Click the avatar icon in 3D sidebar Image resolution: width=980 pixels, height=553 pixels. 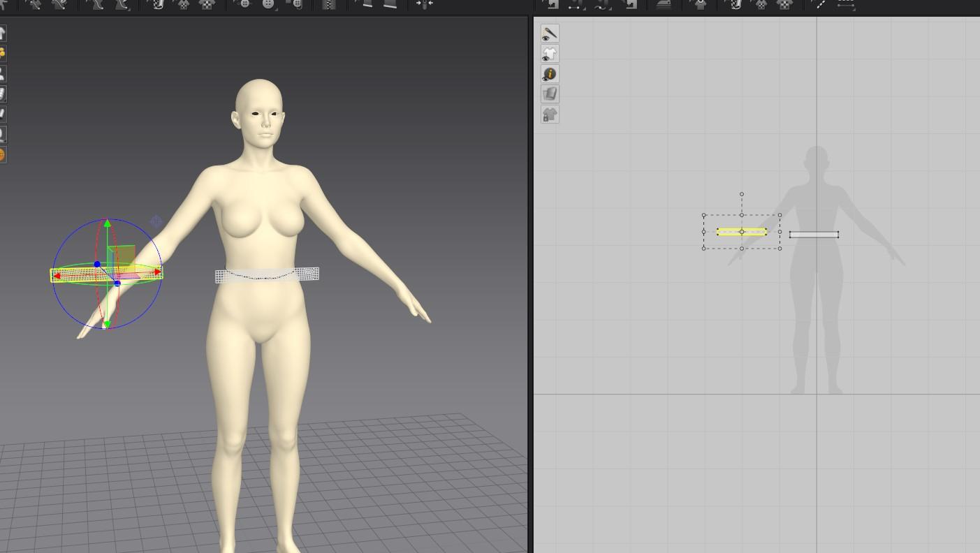(x=3, y=73)
